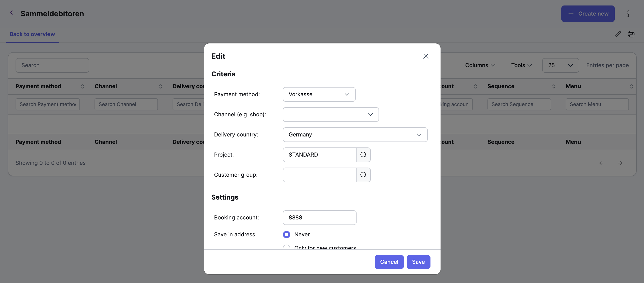The height and width of the screenshot is (283, 644).
Task: Expand the Payment method dropdown showing Vorkasse
Action: pos(319,94)
